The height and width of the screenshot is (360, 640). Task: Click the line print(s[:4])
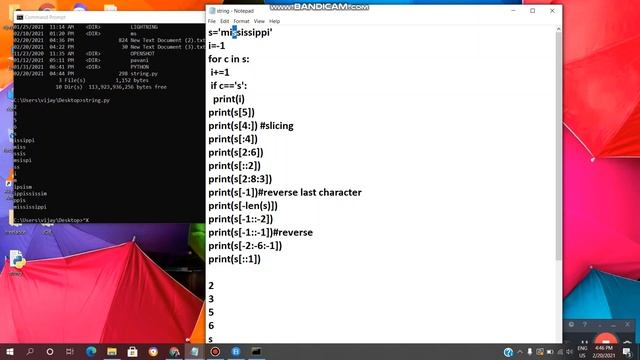pyautogui.click(x=233, y=139)
